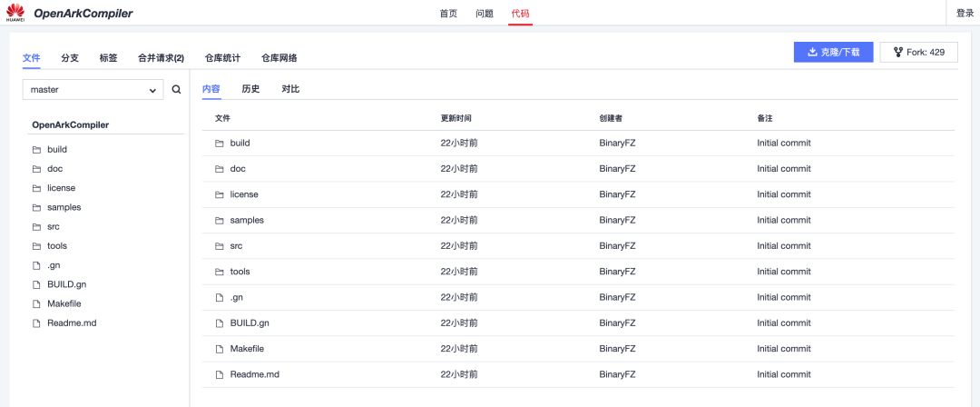Click the 登录 link

(965, 14)
